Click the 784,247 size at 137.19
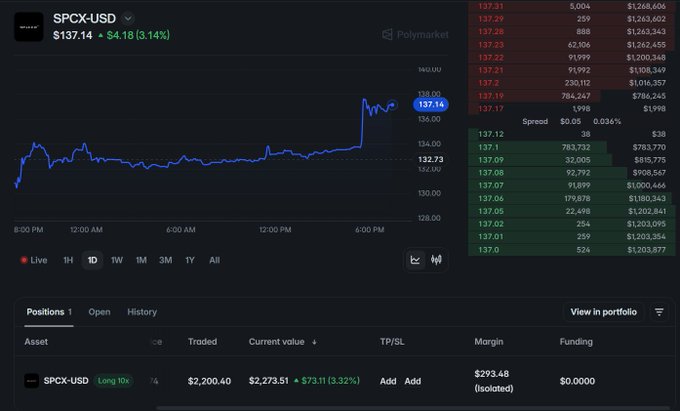680x411 pixels. click(575, 96)
